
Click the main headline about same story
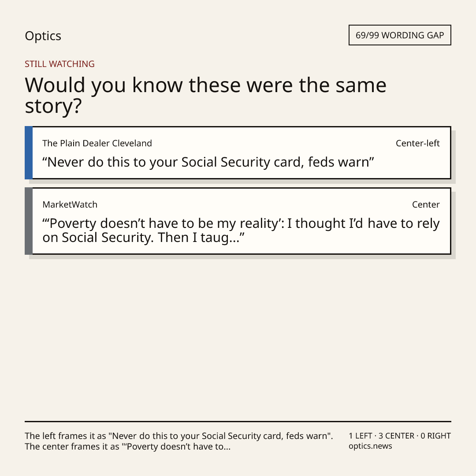pyautogui.click(x=205, y=95)
